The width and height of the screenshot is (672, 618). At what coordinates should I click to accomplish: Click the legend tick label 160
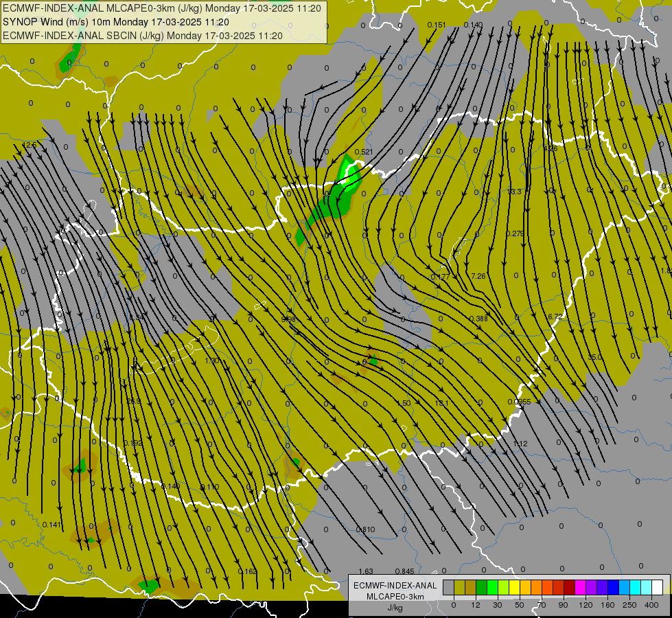pos(607,605)
